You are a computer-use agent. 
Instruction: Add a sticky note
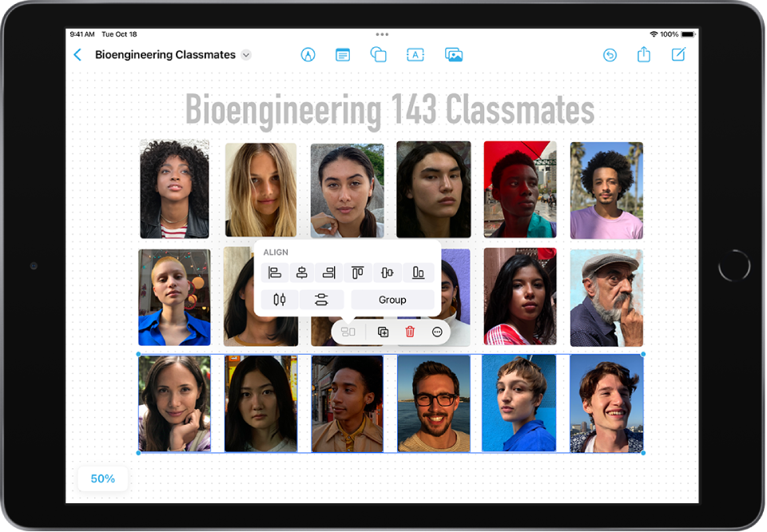pos(343,54)
